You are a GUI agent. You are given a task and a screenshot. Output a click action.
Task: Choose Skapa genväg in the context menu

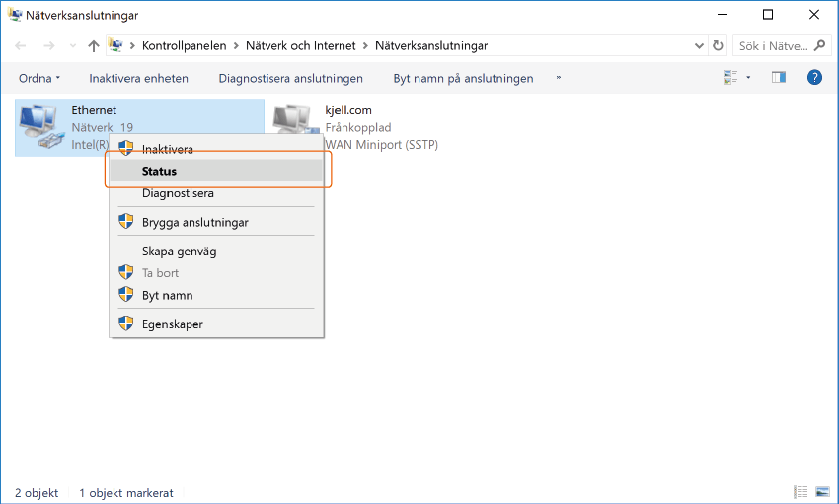pos(216,251)
